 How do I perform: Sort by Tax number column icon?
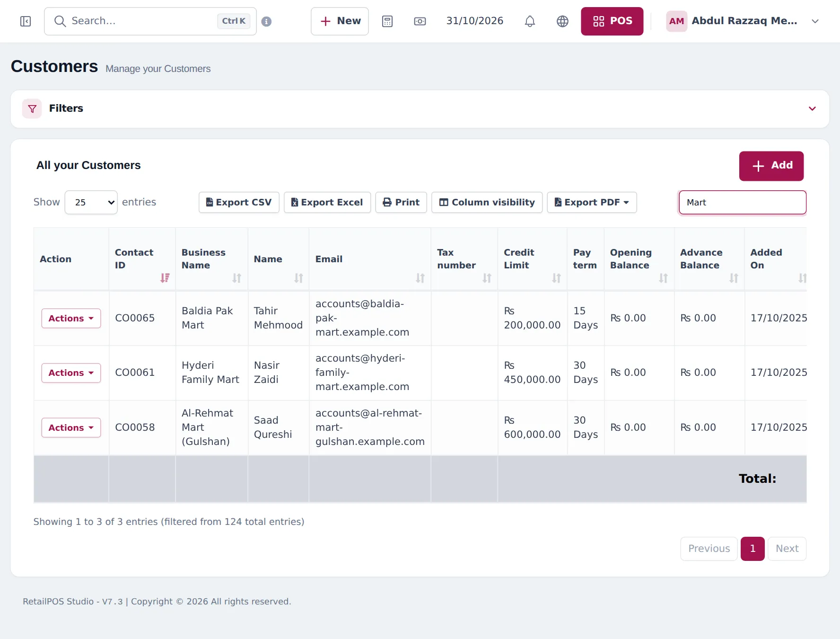click(x=487, y=278)
